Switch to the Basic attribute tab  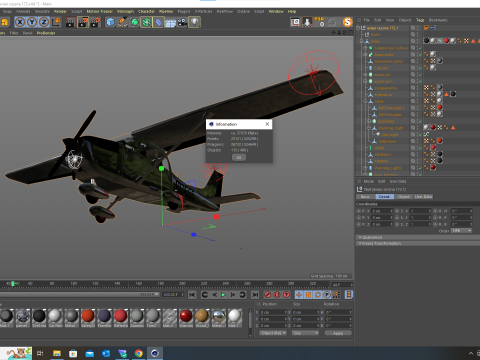[x=365, y=197]
